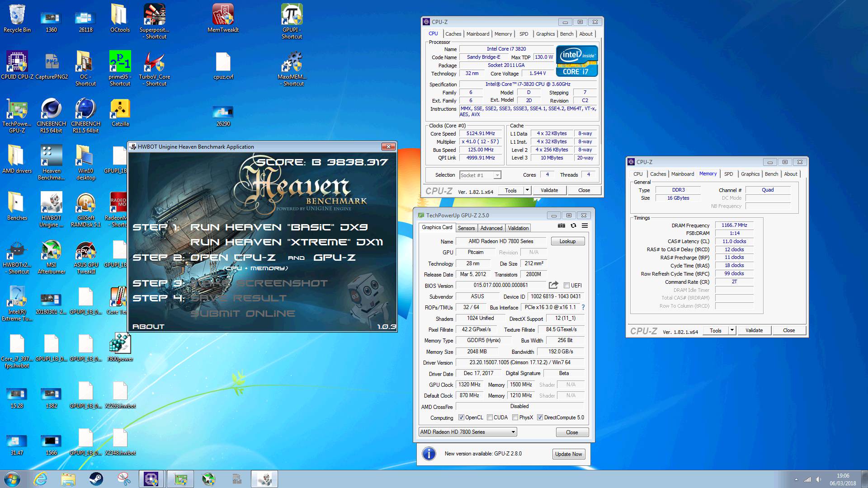
Task: Click the GPU-Z refresh icon
Action: pyautogui.click(x=573, y=225)
